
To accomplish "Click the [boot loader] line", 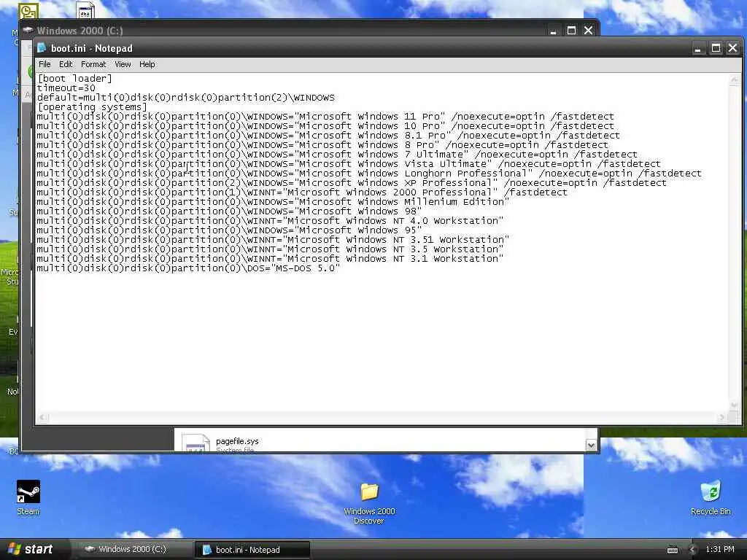I will 74,79.
